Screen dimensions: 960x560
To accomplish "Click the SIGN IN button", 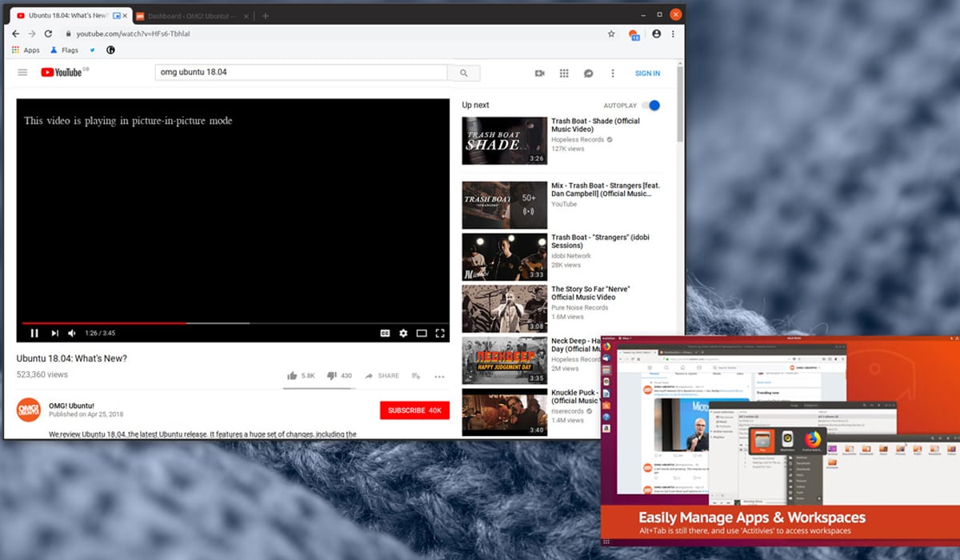I will pyautogui.click(x=646, y=73).
